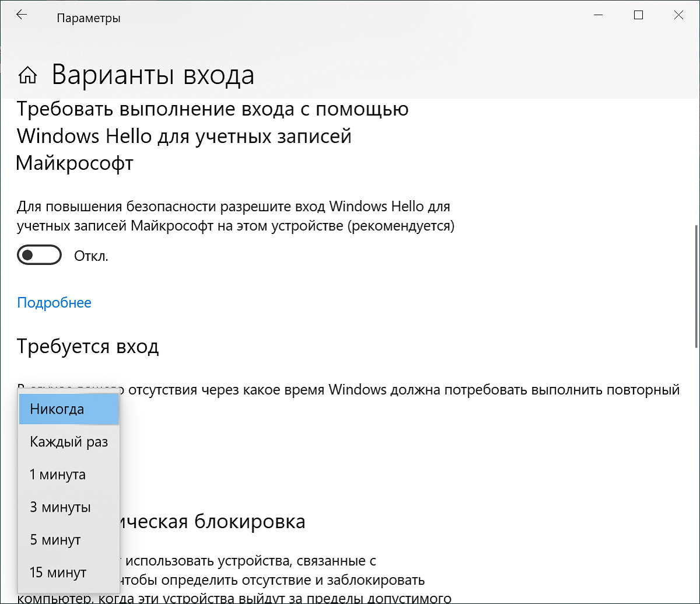This screenshot has height=604, width=700.
Task: Click the Варианты входа page heading
Action: click(x=153, y=75)
